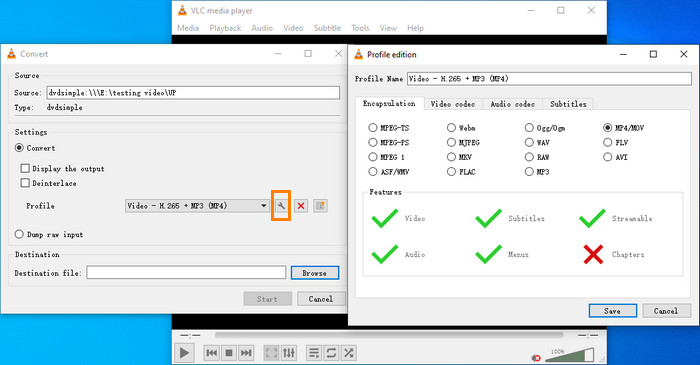Check the Display the output option
Viewport: 700px width, 365px height.
[25, 168]
